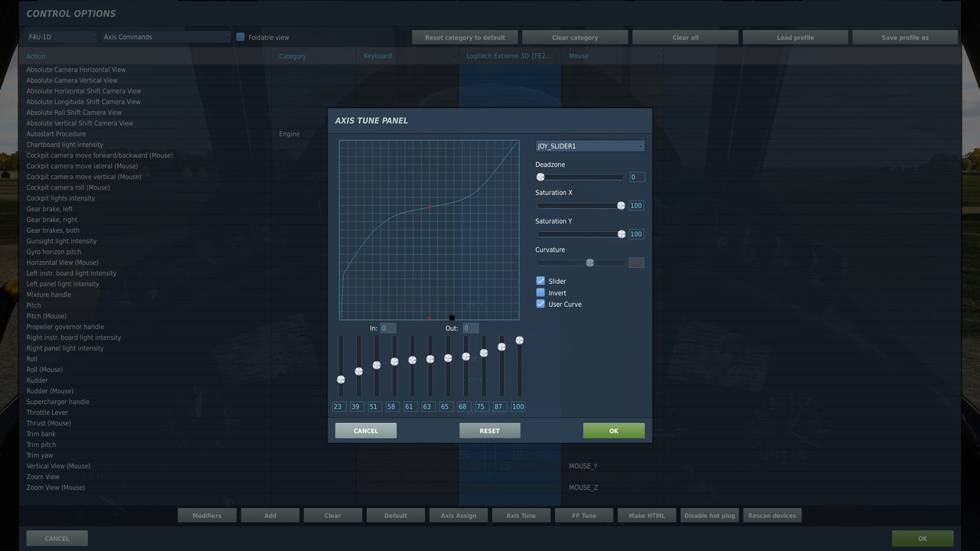This screenshot has width=980, height=551.
Task: Click the Clear all button
Action: point(685,37)
